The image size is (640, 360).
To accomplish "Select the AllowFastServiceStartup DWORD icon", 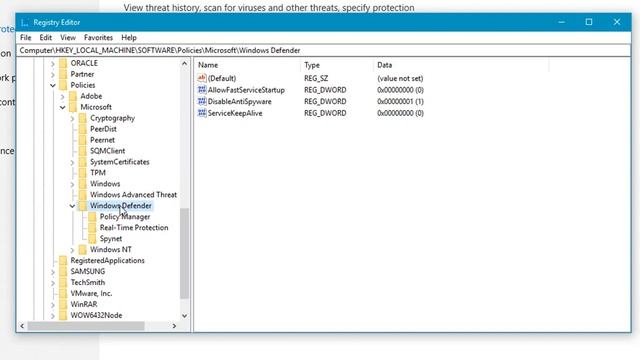I will 202,90.
